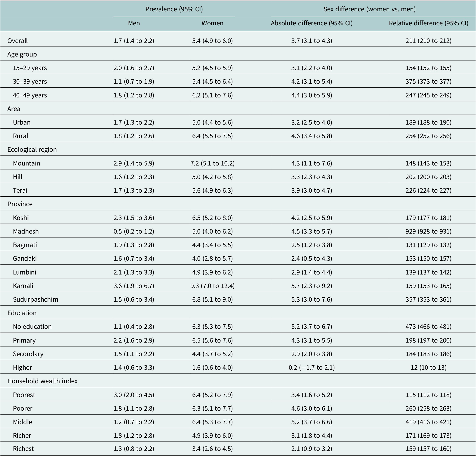Click the 30–39 years row label
This screenshot has height=456, width=476.
point(30,81)
